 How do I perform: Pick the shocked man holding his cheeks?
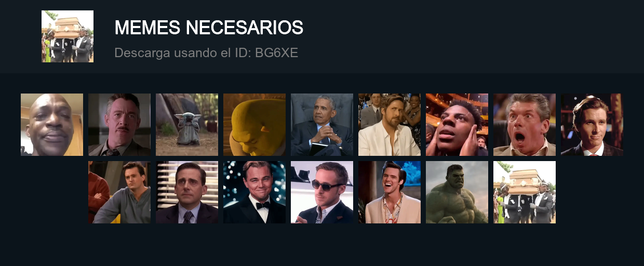pyautogui.click(x=457, y=125)
